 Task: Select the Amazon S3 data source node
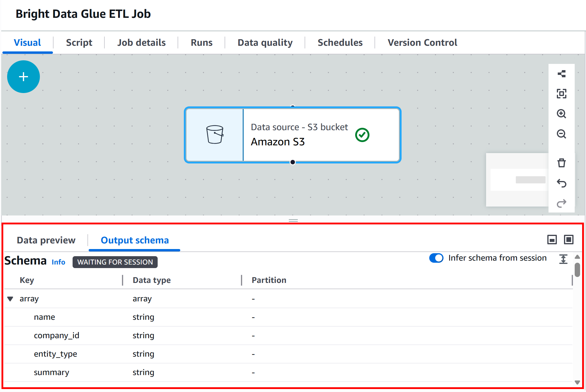(292, 135)
